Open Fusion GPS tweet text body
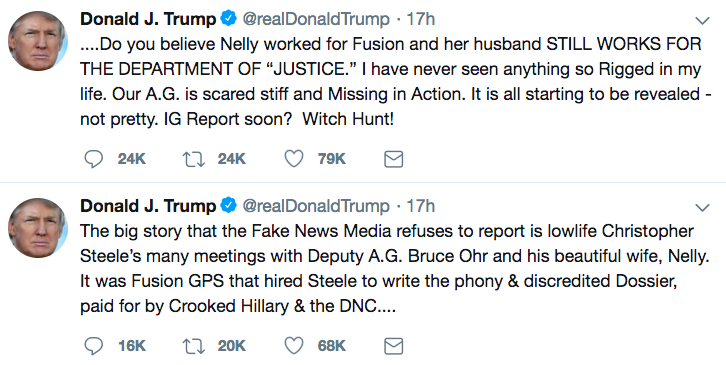 [x=394, y=269]
